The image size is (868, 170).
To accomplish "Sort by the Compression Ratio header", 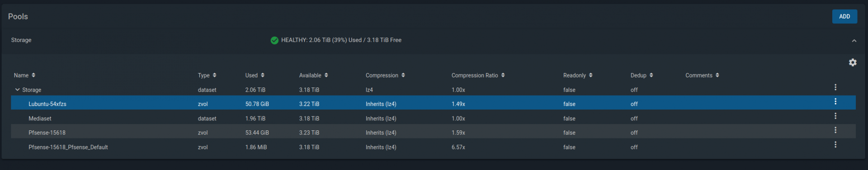I will (x=478, y=75).
